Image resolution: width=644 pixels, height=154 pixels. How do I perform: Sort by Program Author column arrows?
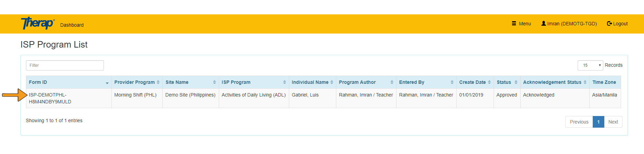pyautogui.click(x=392, y=82)
